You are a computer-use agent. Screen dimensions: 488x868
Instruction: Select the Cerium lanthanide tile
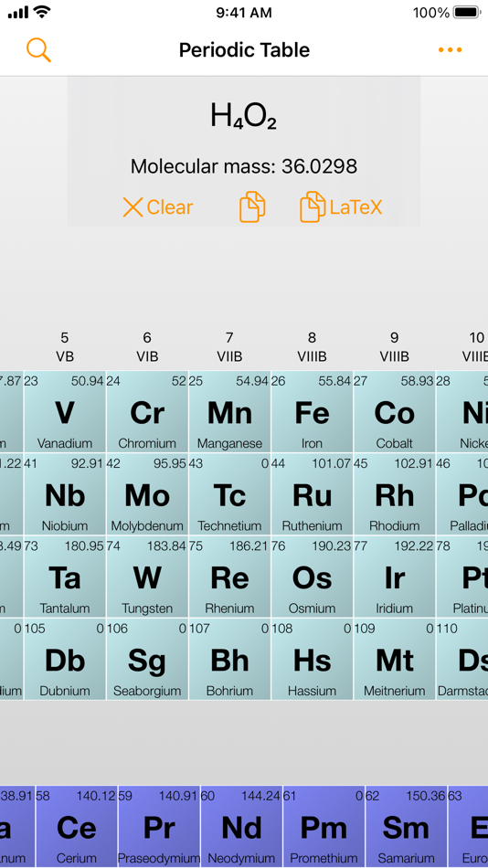click(77, 827)
